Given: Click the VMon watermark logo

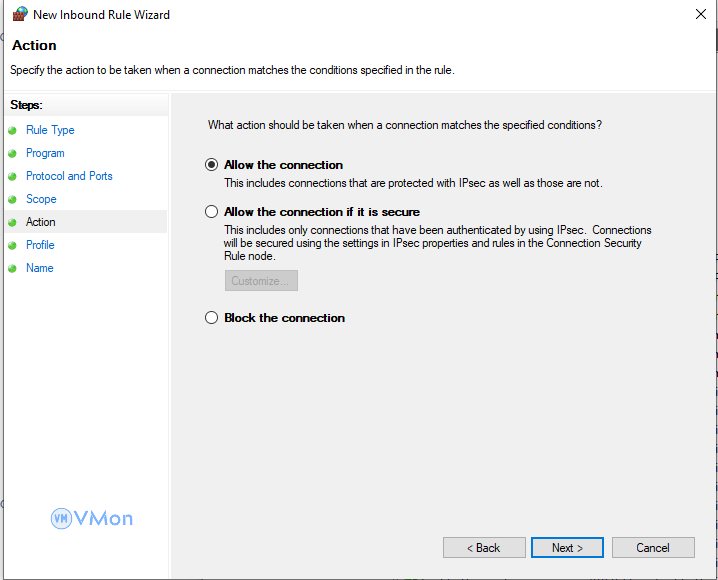Looking at the screenshot, I should [x=92, y=518].
